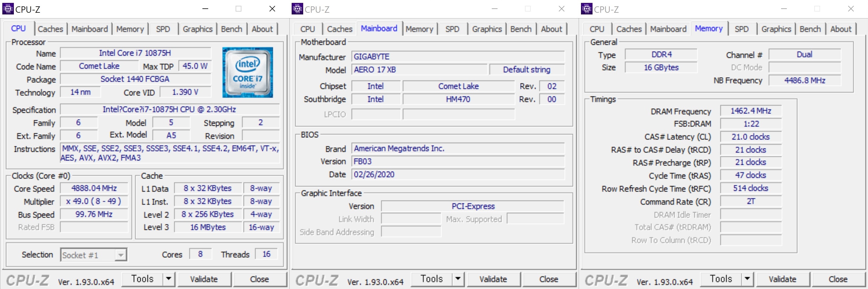Image resolution: width=868 pixels, height=289 pixels.
Task: Click the '514 clocks' tRFC value
Action: (751, 188)
